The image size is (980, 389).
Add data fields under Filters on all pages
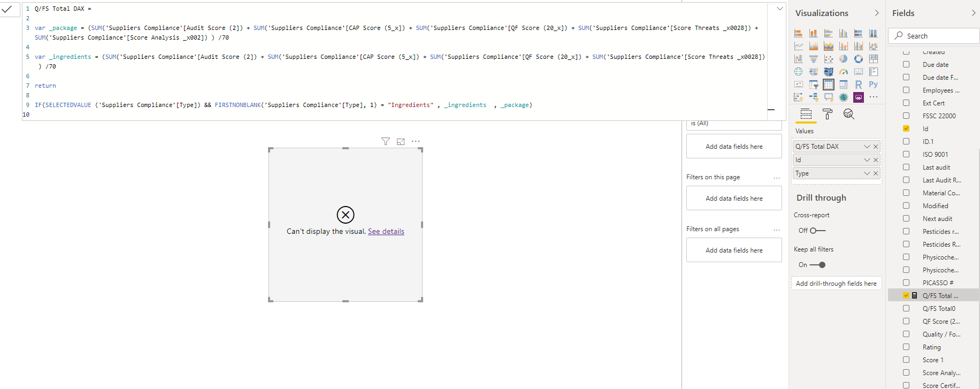point(734,250)
